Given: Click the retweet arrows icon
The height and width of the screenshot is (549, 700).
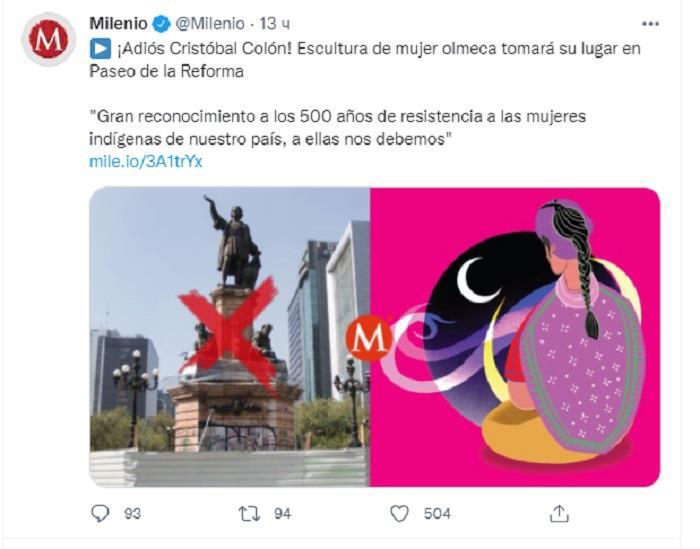Looking at the screenshot, I should point(249,513).
